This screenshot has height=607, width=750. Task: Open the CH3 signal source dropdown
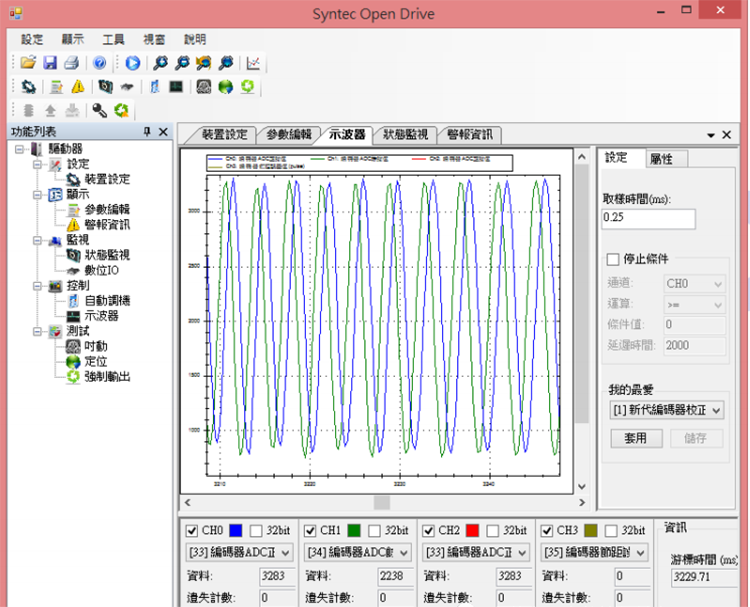coord(594,552)
